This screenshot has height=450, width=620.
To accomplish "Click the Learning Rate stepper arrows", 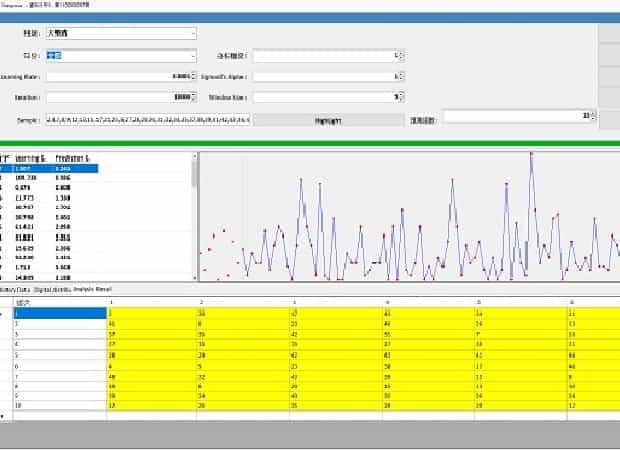I will click(192, 76).
